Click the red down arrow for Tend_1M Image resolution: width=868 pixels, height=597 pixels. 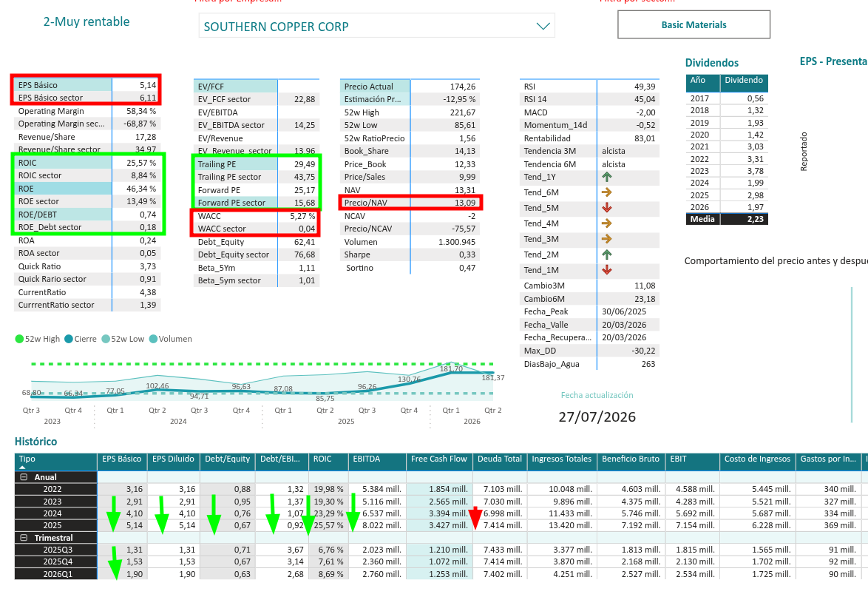pyautogui.click(x=607, y=270)
